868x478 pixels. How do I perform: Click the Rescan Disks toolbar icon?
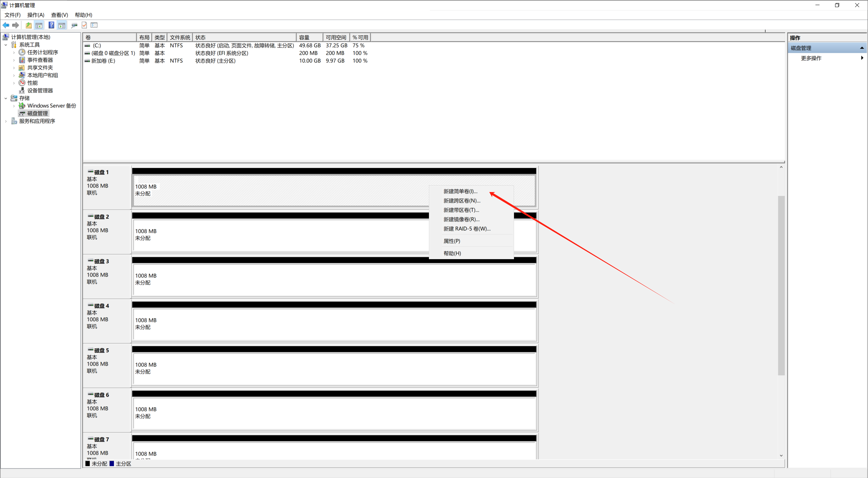click(74, 25)
